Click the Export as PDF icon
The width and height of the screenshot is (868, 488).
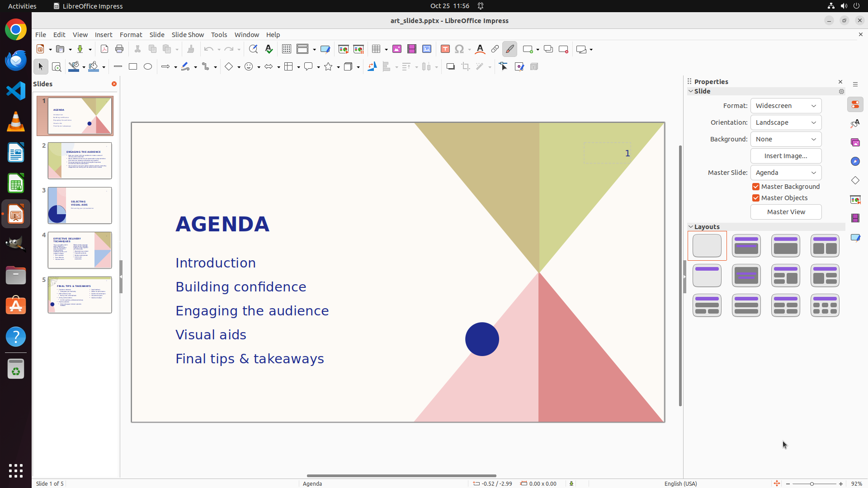104,49
